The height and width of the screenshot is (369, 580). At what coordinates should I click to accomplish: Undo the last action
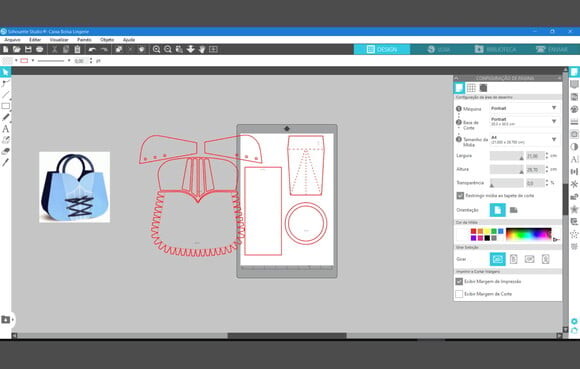click(x=92, y=49)
